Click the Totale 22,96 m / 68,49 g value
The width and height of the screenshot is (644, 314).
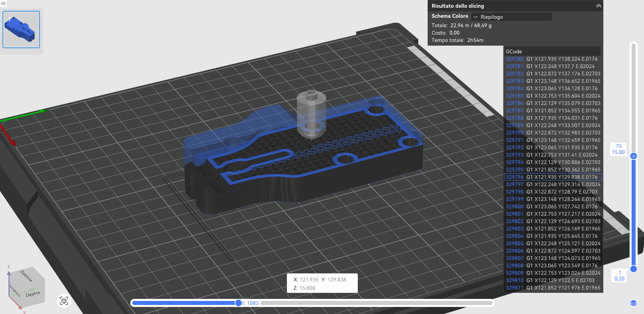(x=471, y=25)
